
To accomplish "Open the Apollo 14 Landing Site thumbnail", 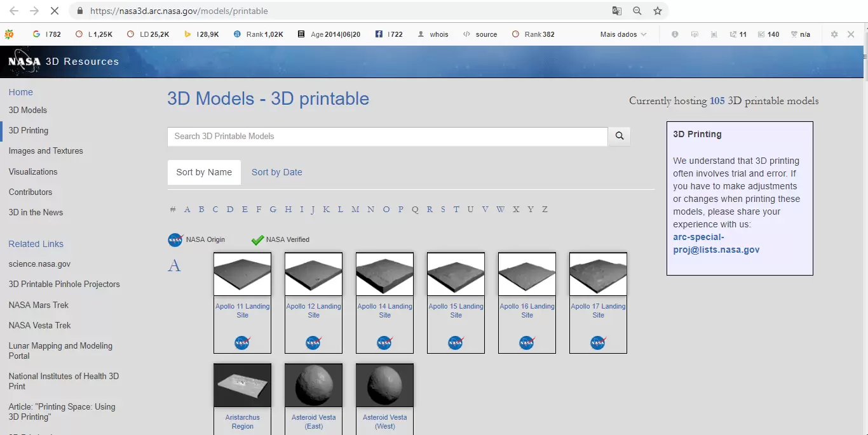I will pos(384,274).
